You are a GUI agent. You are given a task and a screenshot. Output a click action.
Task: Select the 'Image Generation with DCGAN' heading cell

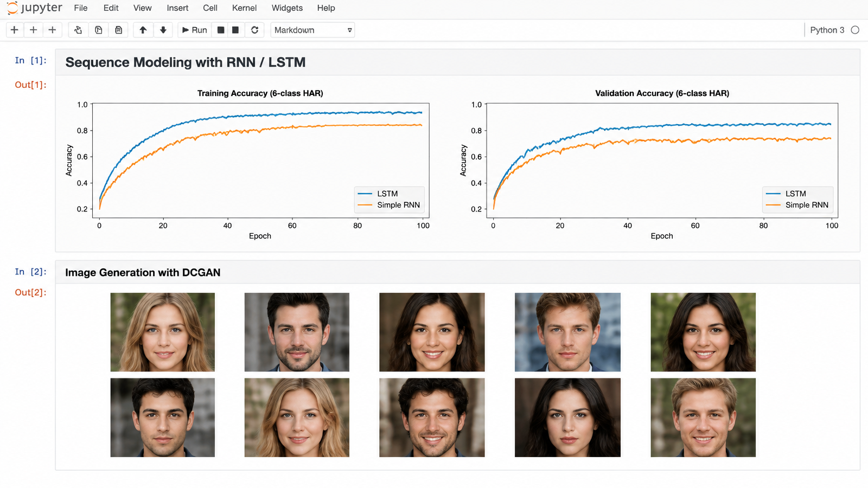[x=457, y=272]
